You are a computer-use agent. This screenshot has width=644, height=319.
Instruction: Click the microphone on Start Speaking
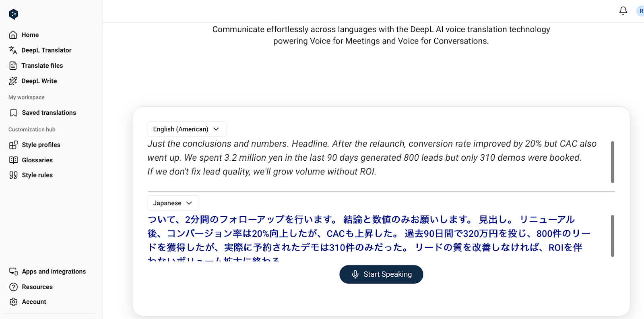355,274
